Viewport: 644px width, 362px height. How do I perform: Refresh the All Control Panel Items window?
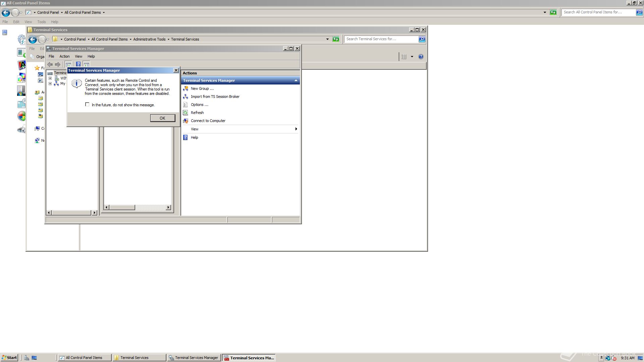[553, 12]
